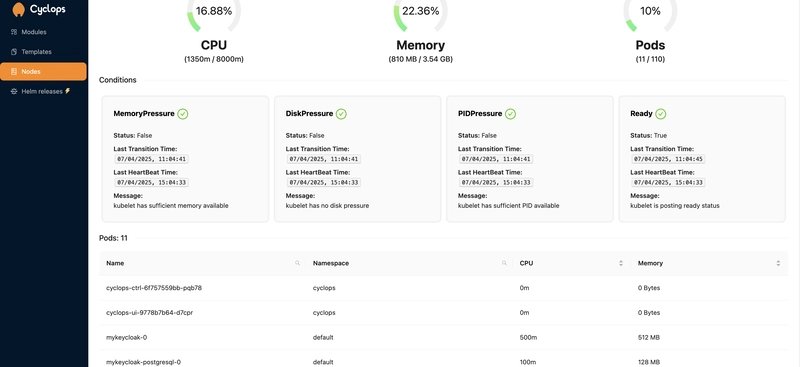The height and width of the screenshot is (367, 800).
Task: Click the MemoryPressure green check icon
Action: 183,114
